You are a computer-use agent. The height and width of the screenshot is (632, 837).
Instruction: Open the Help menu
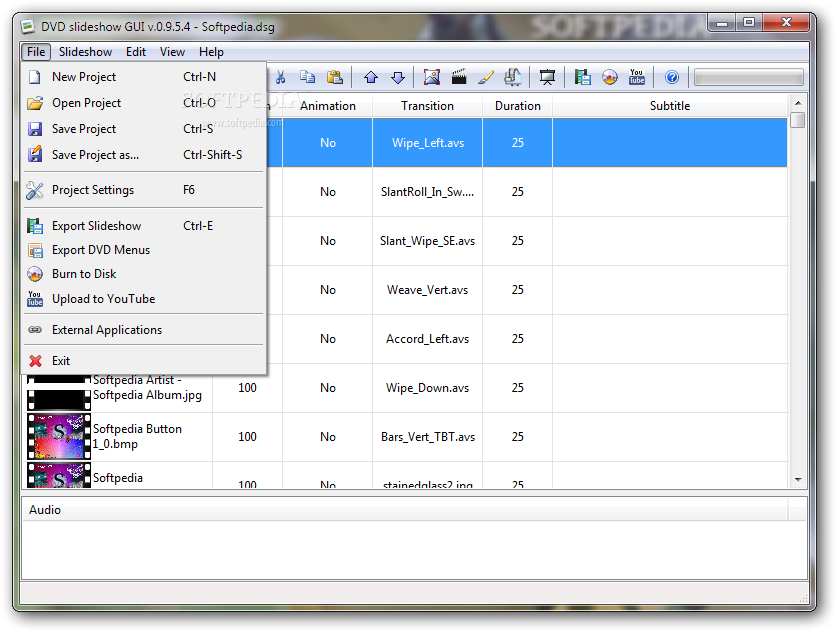click(x=211, y=52)
